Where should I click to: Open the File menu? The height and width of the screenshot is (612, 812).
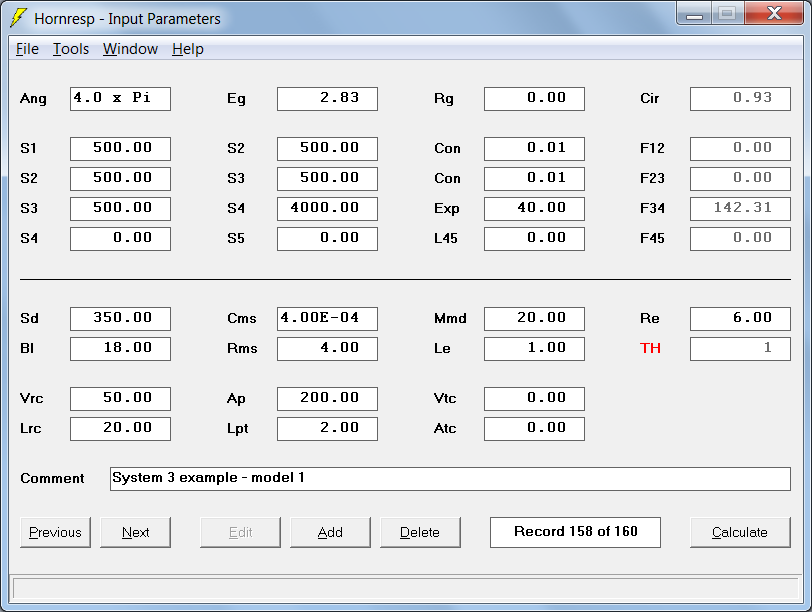click(x=27, y=49)
